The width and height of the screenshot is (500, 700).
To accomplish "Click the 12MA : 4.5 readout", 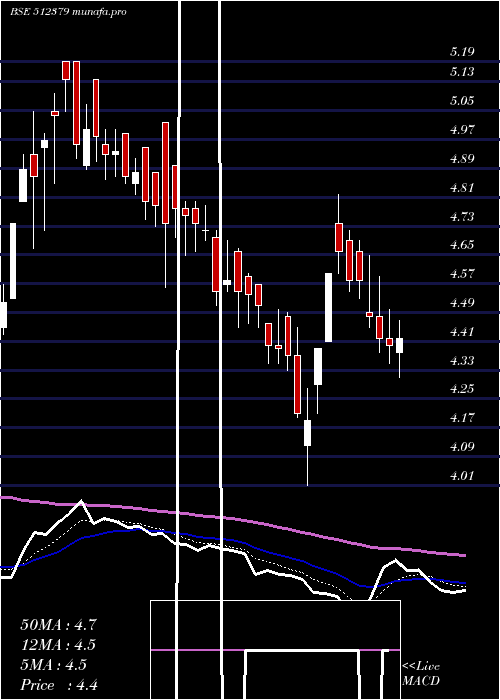I will tap(58, 645).
